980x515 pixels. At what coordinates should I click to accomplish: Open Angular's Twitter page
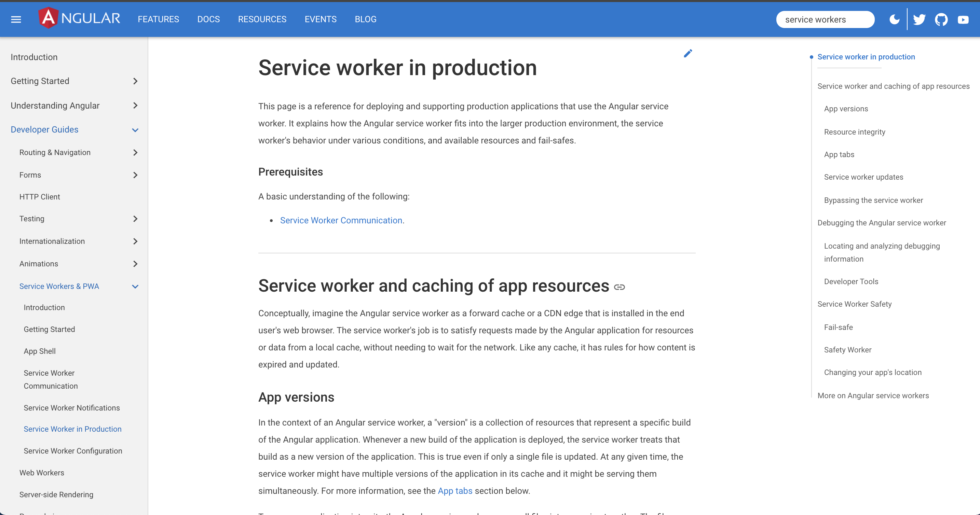pos(920,19)
